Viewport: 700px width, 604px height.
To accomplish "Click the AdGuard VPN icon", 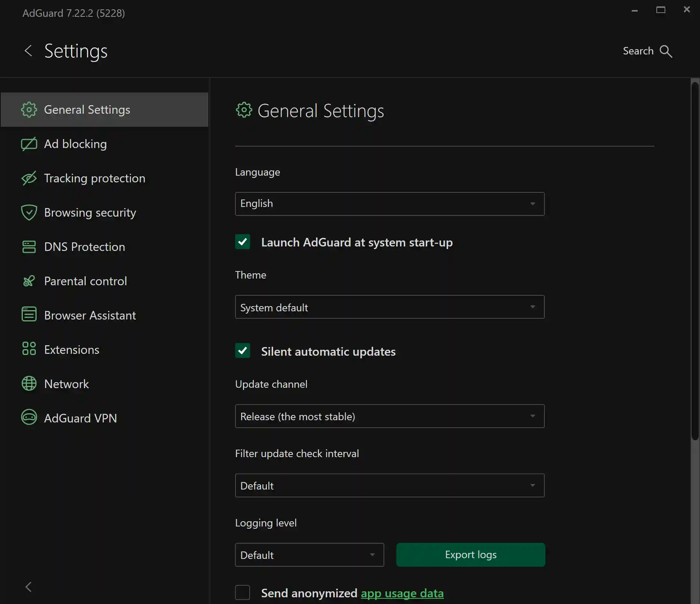I will pyautogui.click(x=29, y=417).
